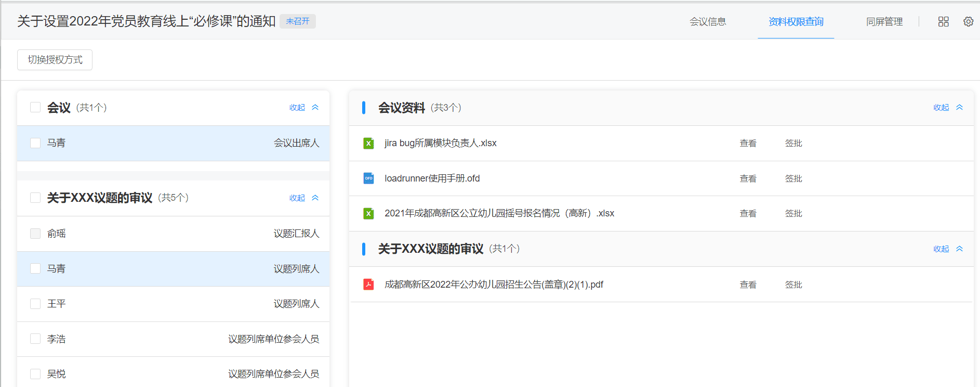Screen dimensions: 980x387
Task: Select file name 2021年成都高新区公立幼儿园摇号报名情况
Action: click(499, 213)
